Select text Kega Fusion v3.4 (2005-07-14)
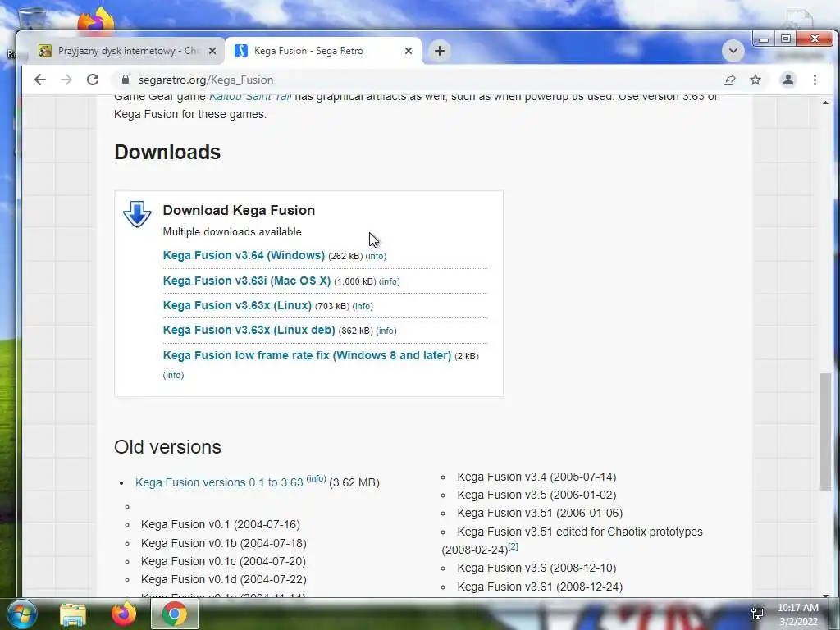Screen dimensions: 840x630 pos(536,477)
